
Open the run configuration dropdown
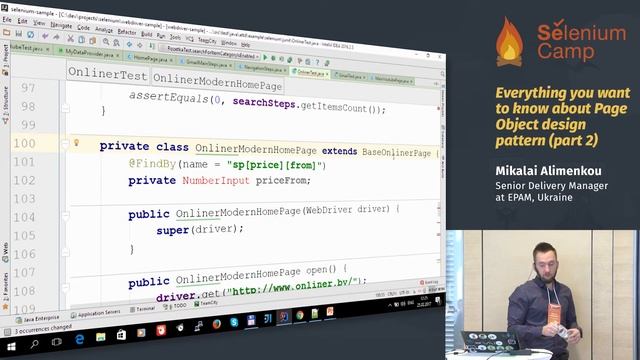tap(210, 52)
